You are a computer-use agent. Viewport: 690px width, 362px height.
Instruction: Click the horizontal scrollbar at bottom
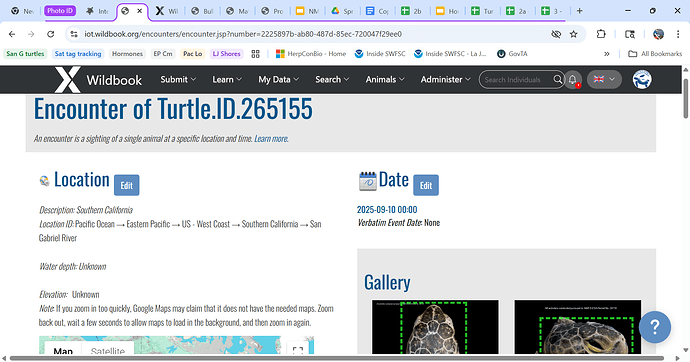pos(337,358)
